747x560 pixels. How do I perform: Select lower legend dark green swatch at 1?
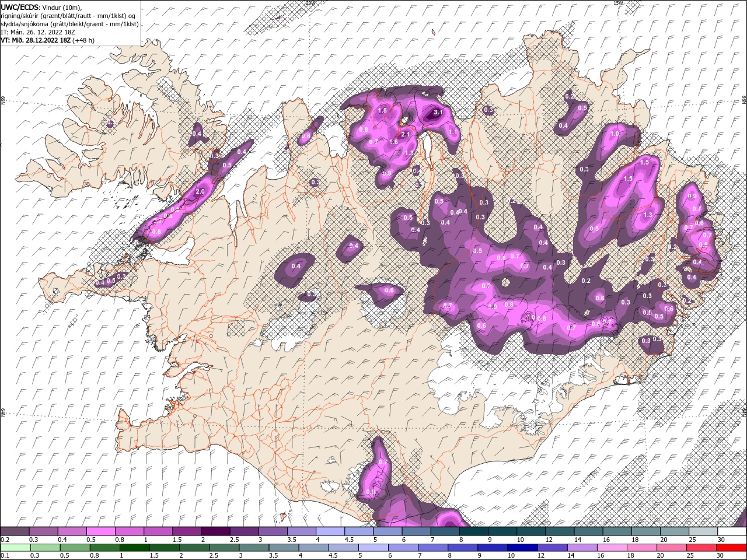tap(134, 547)
